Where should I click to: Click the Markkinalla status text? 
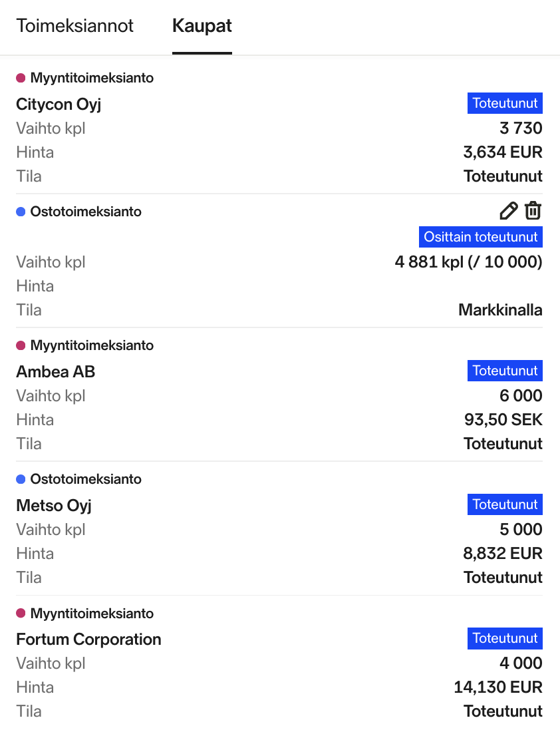(500, 310)
